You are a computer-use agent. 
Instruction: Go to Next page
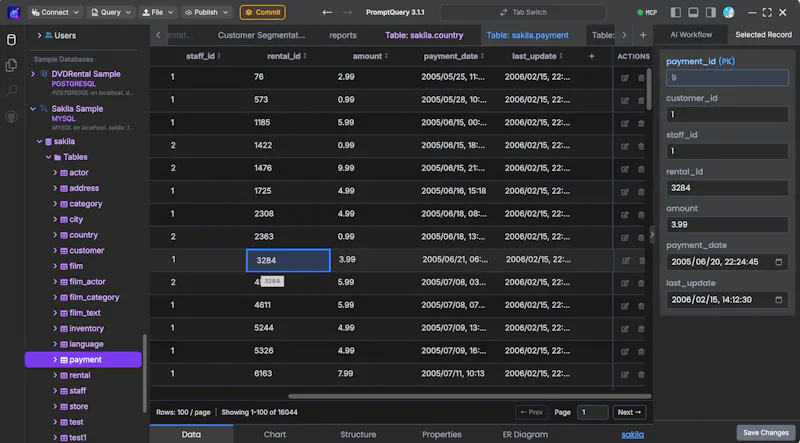point(629,412)
